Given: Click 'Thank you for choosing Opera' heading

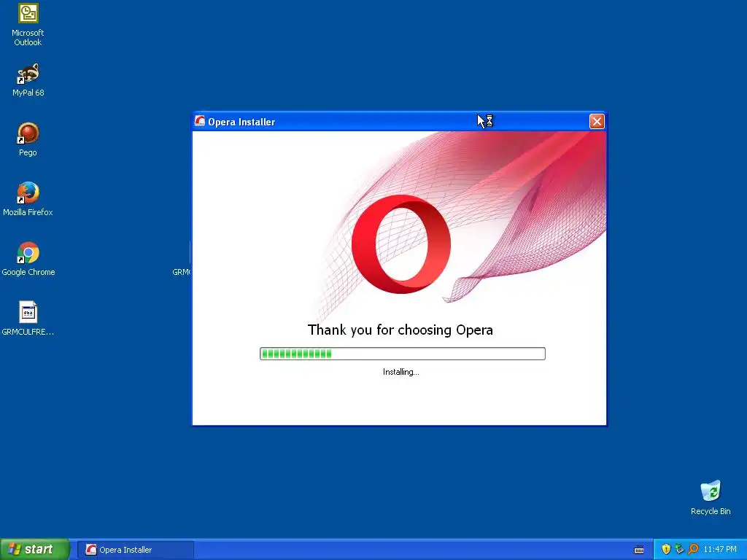Looking at the screenshot, I should [x=400, y=330].
